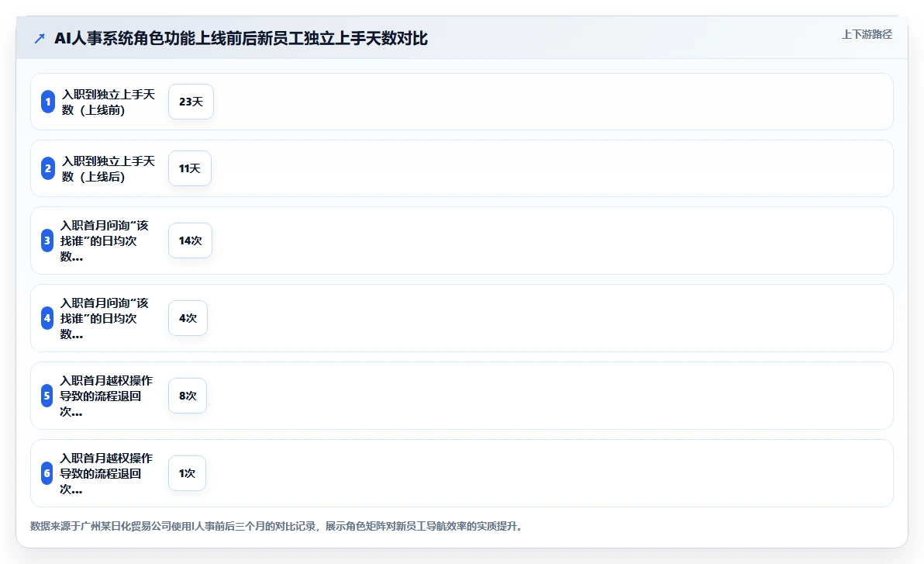Click the 该找谁 label beside 14次
This screenshot has height=564, width=924.
tap(105, 240)
